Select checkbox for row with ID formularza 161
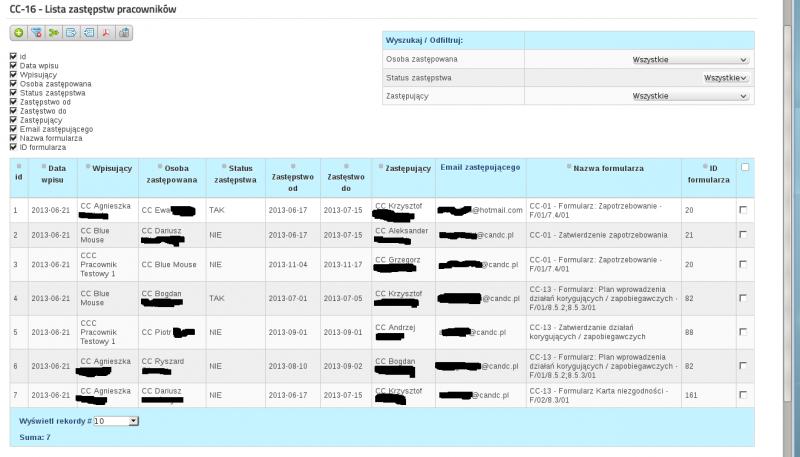This screenshot has width=800, height=457. [x=741, y=395]
